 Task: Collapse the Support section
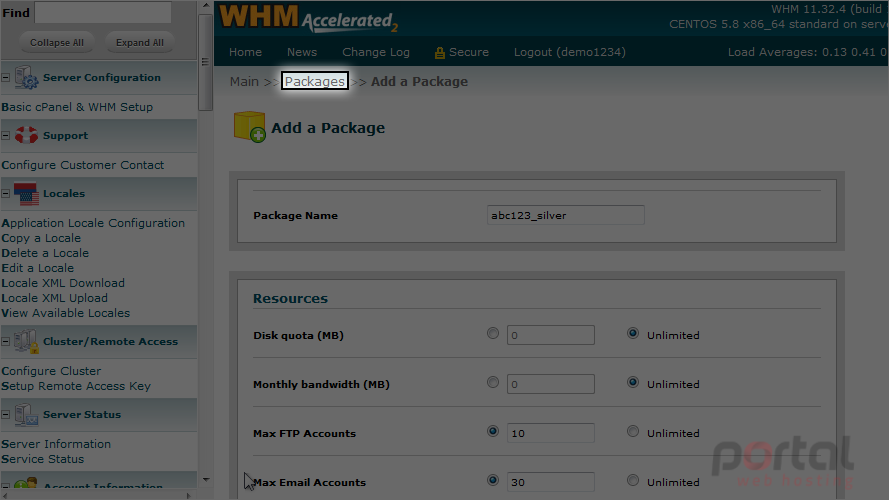[x=6, y=135]
